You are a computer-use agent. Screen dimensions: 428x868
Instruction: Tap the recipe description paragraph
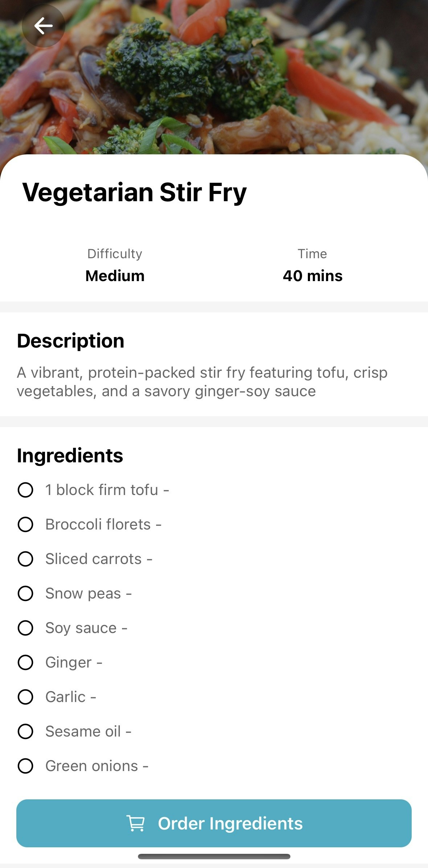(202, 382)
